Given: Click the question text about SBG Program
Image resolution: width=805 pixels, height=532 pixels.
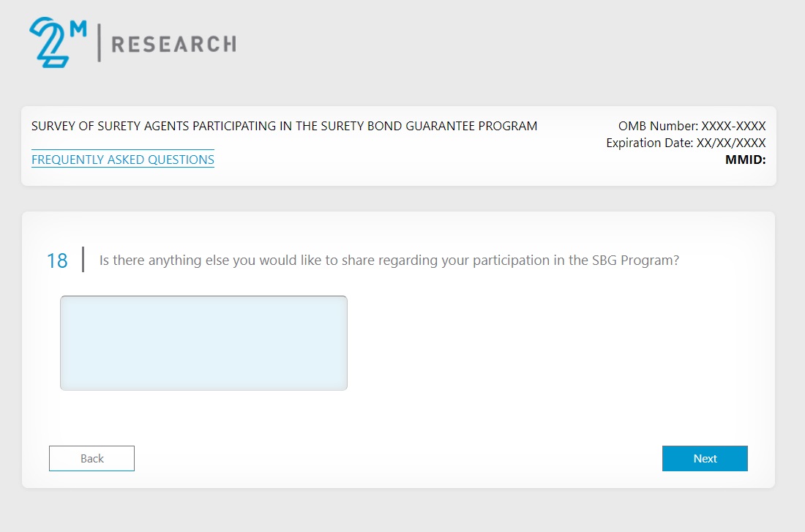Looking at the screenshot, I should [389, 260].
